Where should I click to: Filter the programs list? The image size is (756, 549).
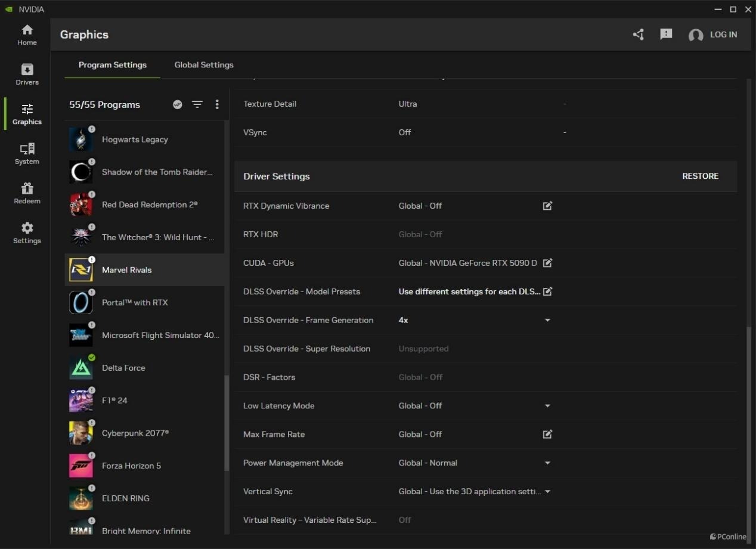coord(197,104)
